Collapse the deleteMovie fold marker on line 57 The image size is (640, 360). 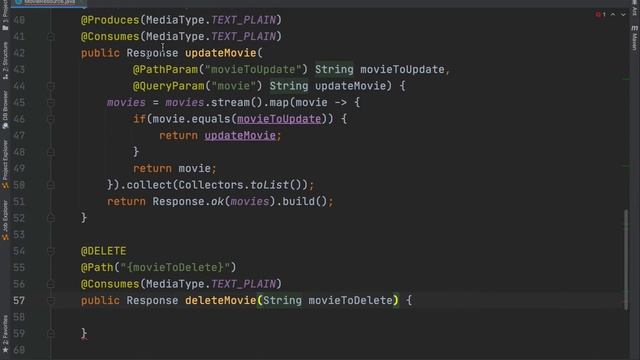click(x=51, y=300)
